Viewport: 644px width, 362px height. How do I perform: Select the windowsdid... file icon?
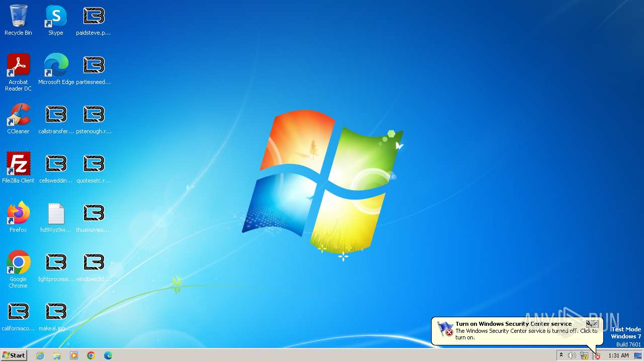pos(94,266)
